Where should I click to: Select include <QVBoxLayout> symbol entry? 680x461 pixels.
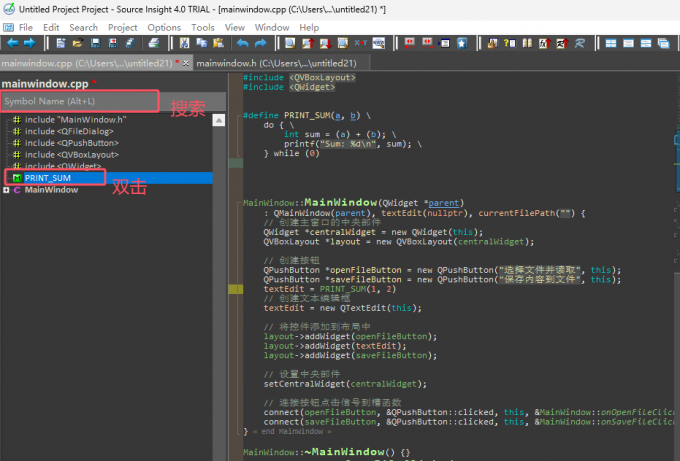pyautogui.click(x=72, y=155)
